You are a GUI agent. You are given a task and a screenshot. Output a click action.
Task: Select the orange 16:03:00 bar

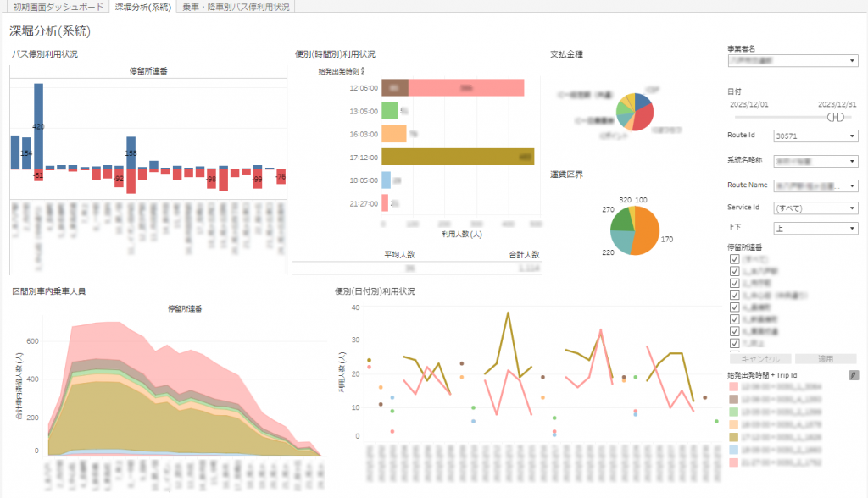click(x=394, y=134)
